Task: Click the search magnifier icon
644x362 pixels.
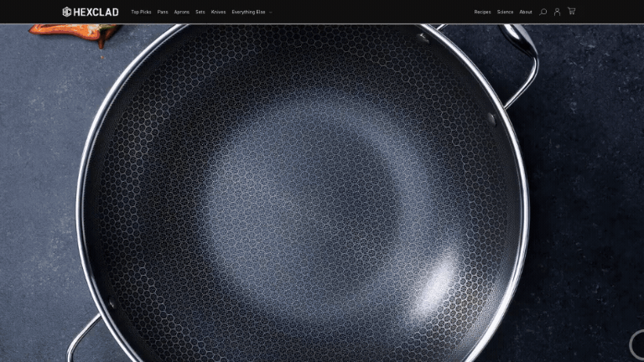Action: point(543,12)
